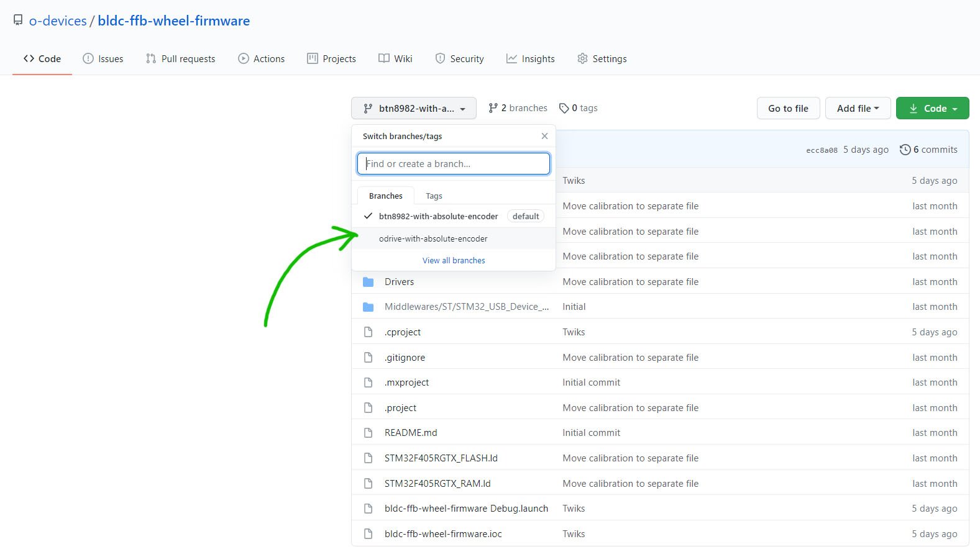The image size is (980, 557).
Task: Click the commits history clock icon
Action: point(905,150)
